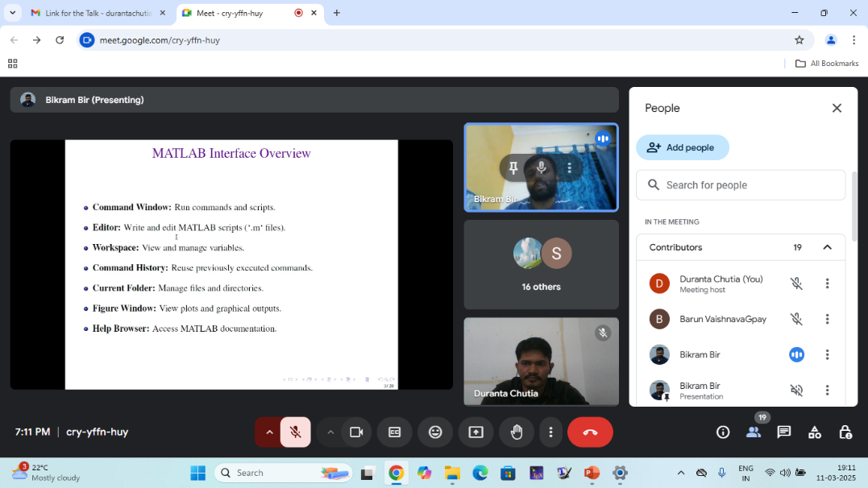868x488 pixels.
Task: Open host controls lock icon
Action: tap(845, 432)
